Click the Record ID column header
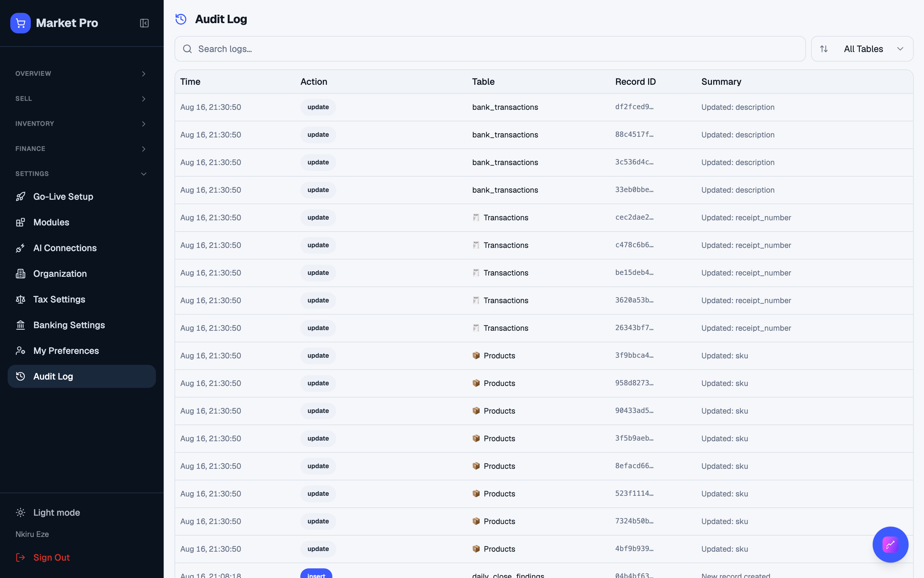The height and width of the screenshot is (578, 924). click(635, 82)
